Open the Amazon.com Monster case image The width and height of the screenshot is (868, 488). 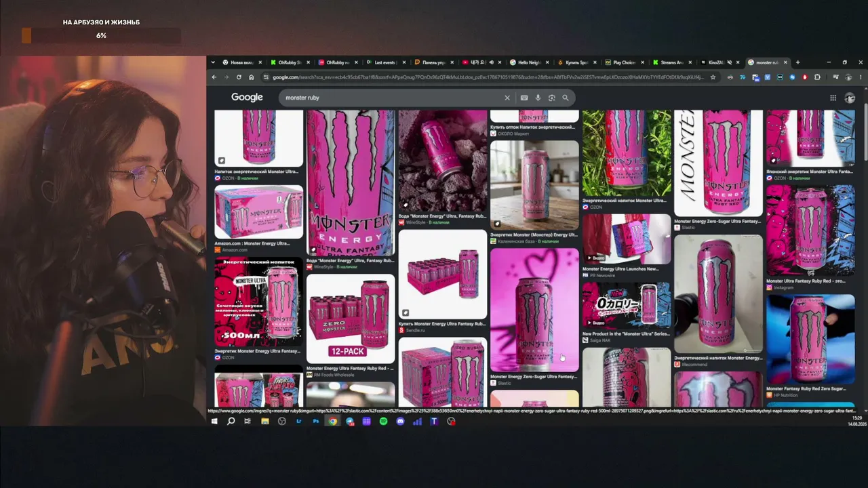[x=259, y=211]
